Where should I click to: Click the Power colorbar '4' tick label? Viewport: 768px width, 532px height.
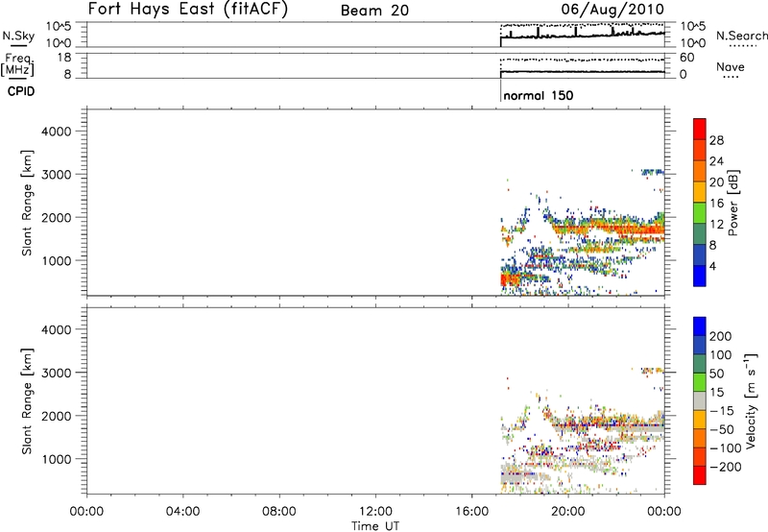point(712,266)
